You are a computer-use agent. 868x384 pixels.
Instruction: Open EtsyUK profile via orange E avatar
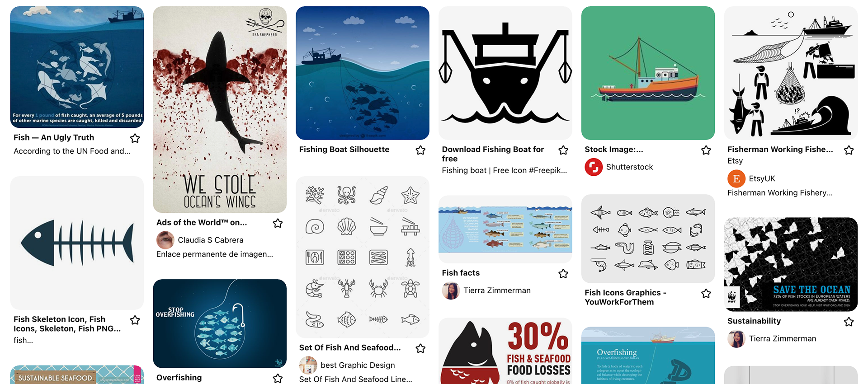pos(736,178)
